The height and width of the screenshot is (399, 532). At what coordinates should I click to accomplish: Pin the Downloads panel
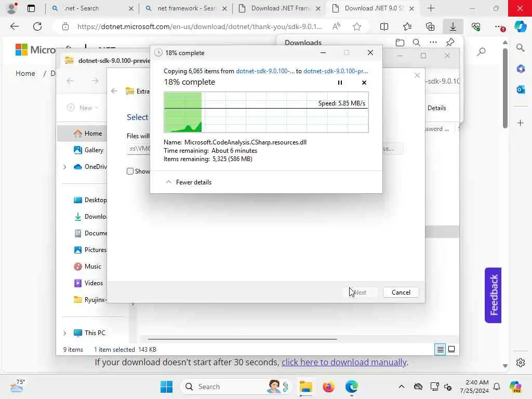[450, 43]
